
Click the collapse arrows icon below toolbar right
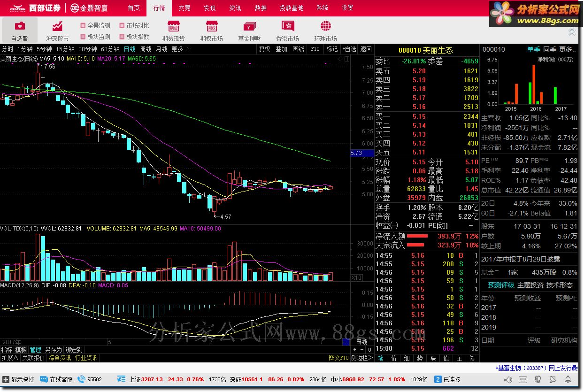click(x=572, y=31)
